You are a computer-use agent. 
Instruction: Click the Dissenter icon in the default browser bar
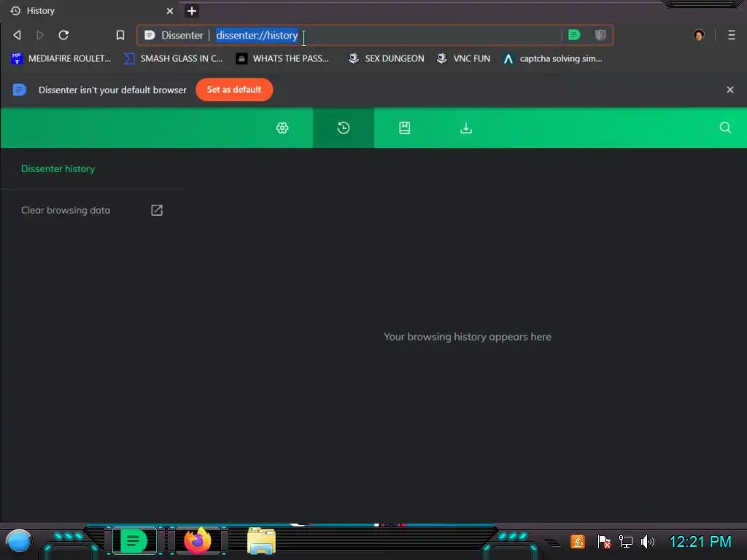click(19, 90)
